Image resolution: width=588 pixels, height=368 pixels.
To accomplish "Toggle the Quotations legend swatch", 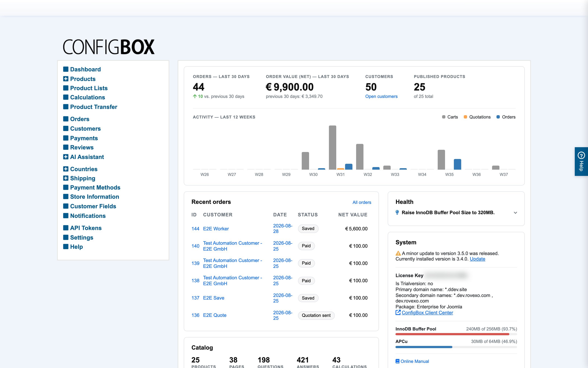I will (465, 117).
